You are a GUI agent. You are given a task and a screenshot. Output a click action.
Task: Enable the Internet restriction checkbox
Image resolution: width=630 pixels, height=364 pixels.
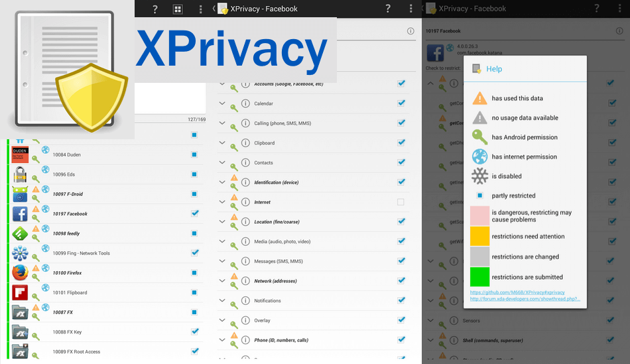401,202
